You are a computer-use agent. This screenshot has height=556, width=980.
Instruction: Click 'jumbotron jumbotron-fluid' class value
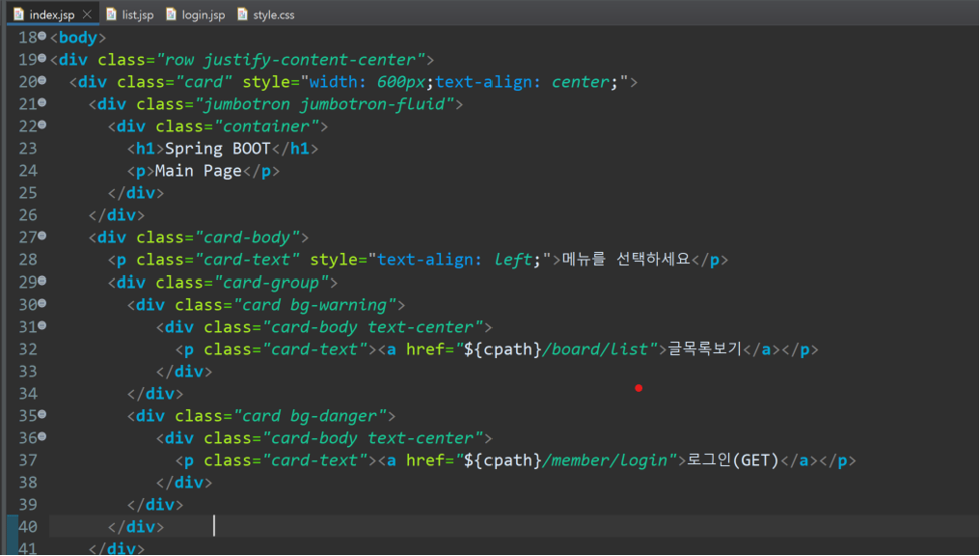point(324,104)
